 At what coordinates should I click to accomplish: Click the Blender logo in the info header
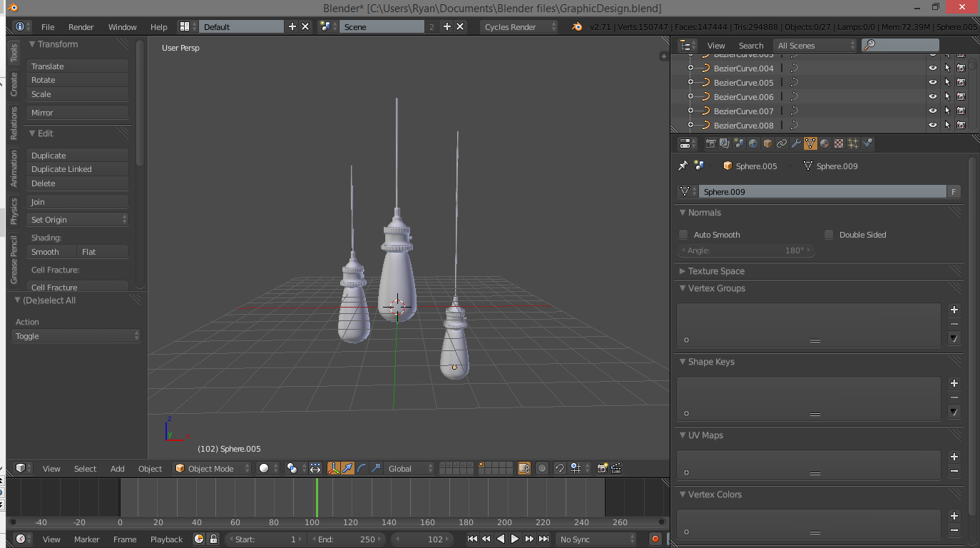point(577,26)
